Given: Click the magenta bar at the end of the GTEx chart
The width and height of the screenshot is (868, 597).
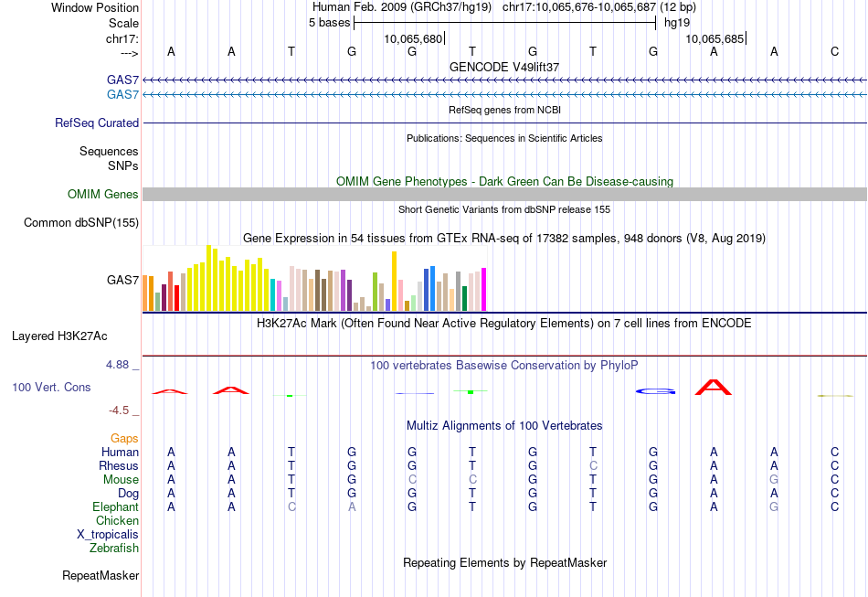Looking at the screenshot, I should (x=483, y=290).
